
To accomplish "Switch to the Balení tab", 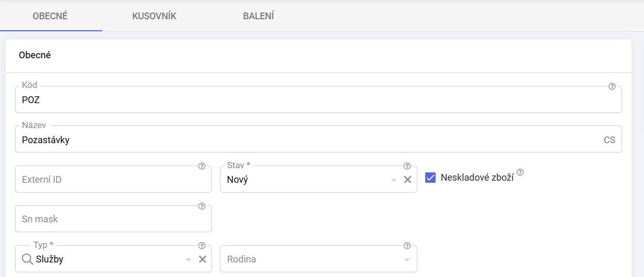I will [258, 16].
